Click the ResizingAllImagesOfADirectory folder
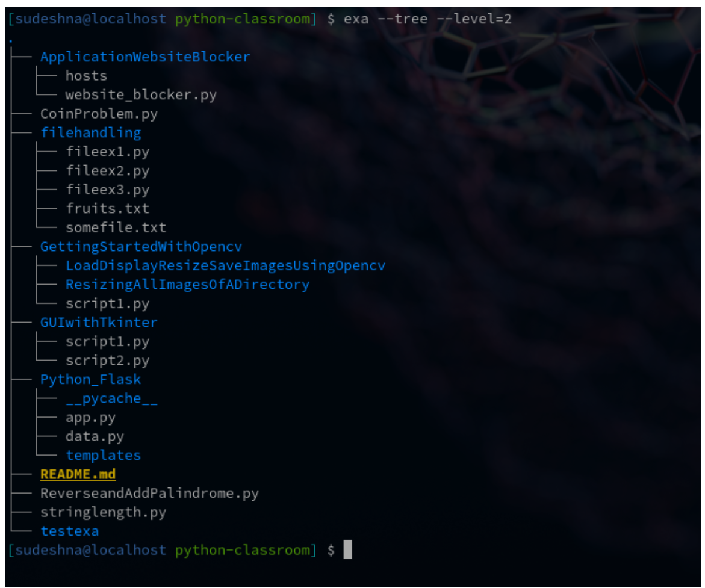The image size is (705, 588). click(x=187, y=285)
